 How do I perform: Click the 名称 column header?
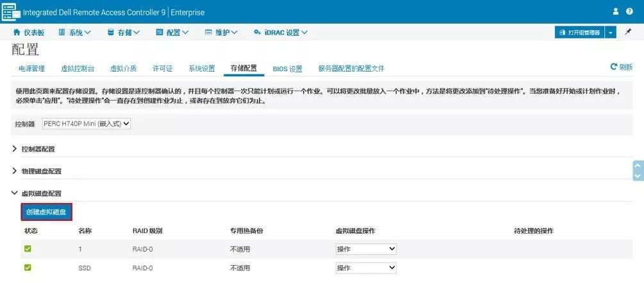pos(85,230)
